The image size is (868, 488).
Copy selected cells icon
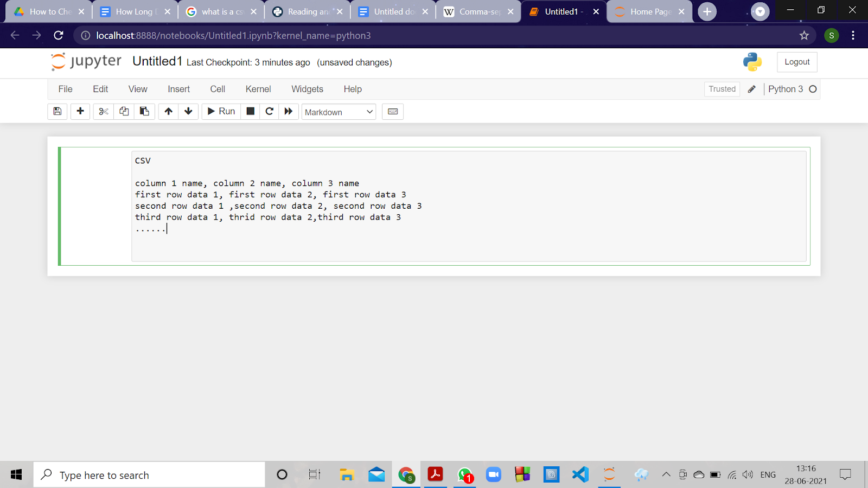point(124,111)
